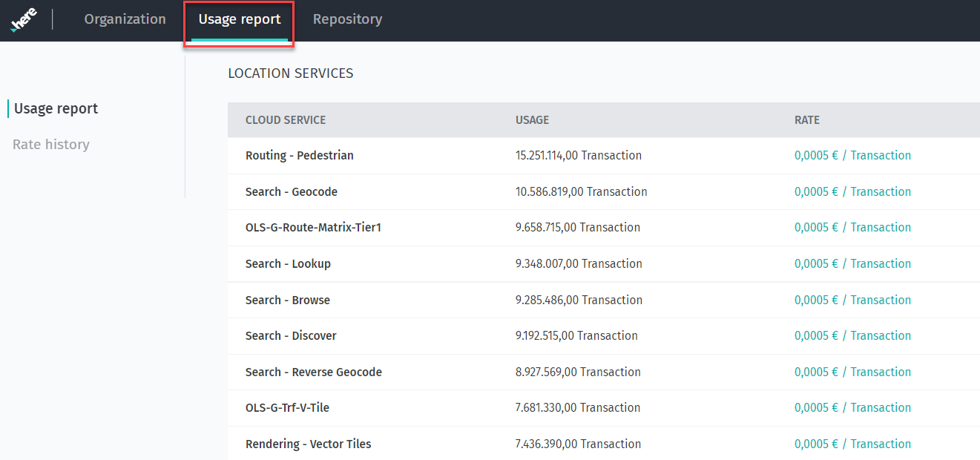Click the 9.658.715,00 Transaction usage value

[x=578, y=228]
